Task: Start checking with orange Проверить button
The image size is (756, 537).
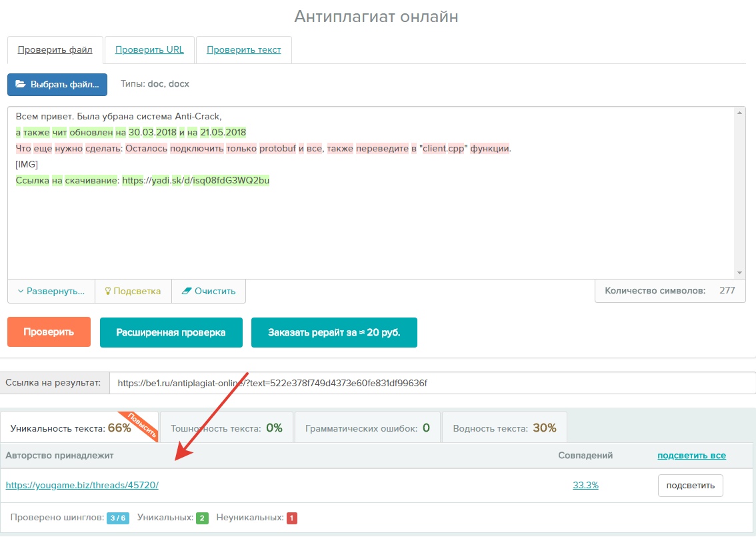Action: (x=49, y=332)
